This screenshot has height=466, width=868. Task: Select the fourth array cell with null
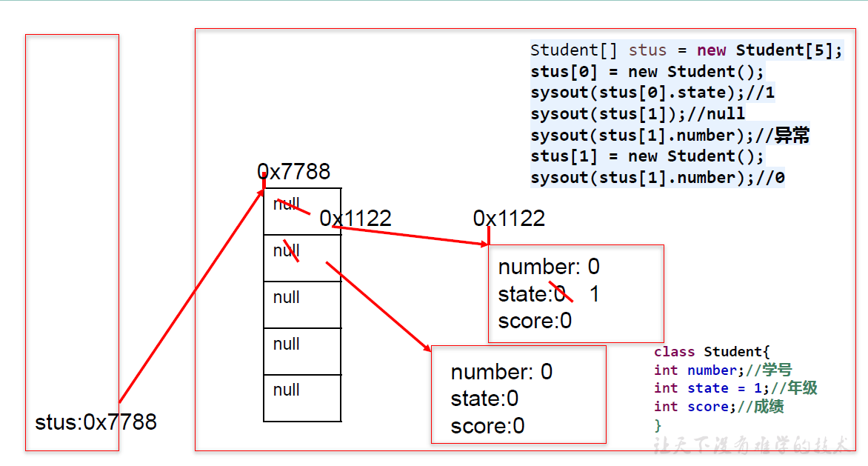click(x=302, y=351)
